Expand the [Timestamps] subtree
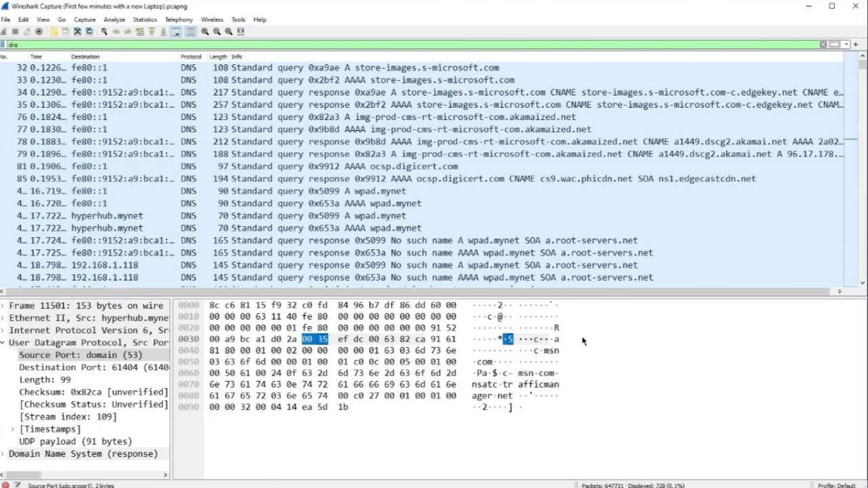Viewport: 868px width, 488px height. pyautogui.click(x=13, y=429)
